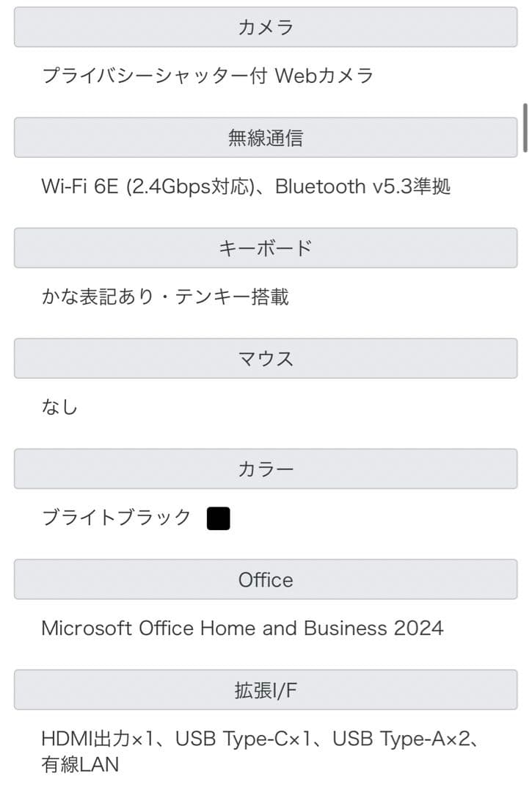Click Microsoft Office Home and Business 2024
The image size is (532, 793).
point(242,629)
